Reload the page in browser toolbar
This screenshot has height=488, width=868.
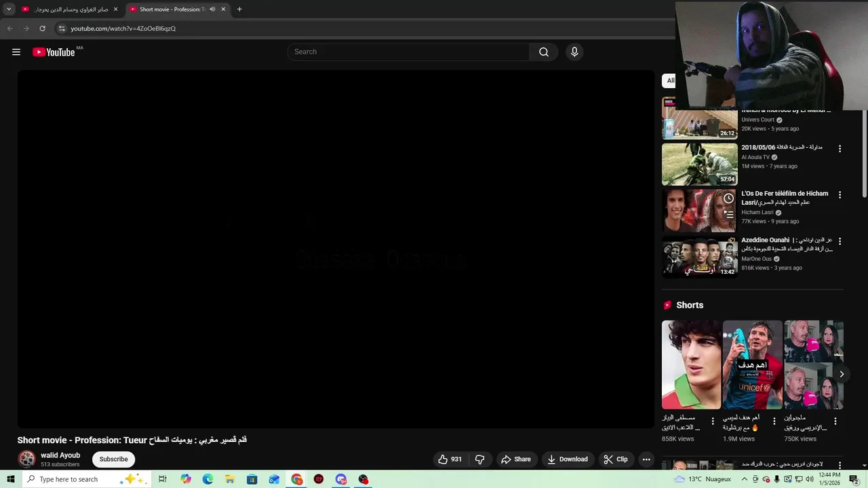(42, 28)
